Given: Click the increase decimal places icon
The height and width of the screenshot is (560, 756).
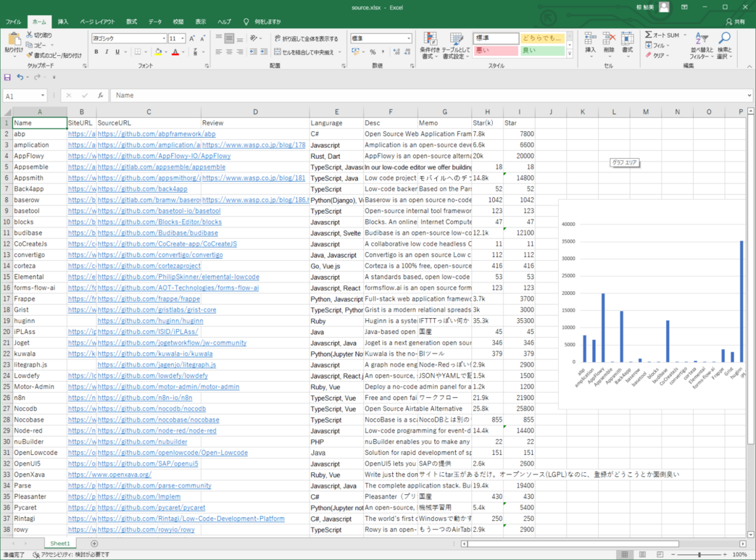Looking at the screenshot, I should tap(396, 52).
